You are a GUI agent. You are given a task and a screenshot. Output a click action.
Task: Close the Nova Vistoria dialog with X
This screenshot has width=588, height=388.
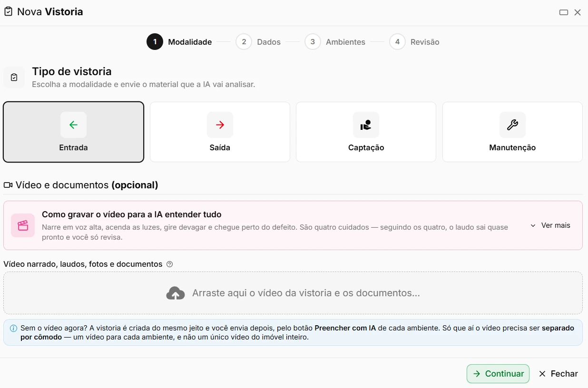pos(578,12)
